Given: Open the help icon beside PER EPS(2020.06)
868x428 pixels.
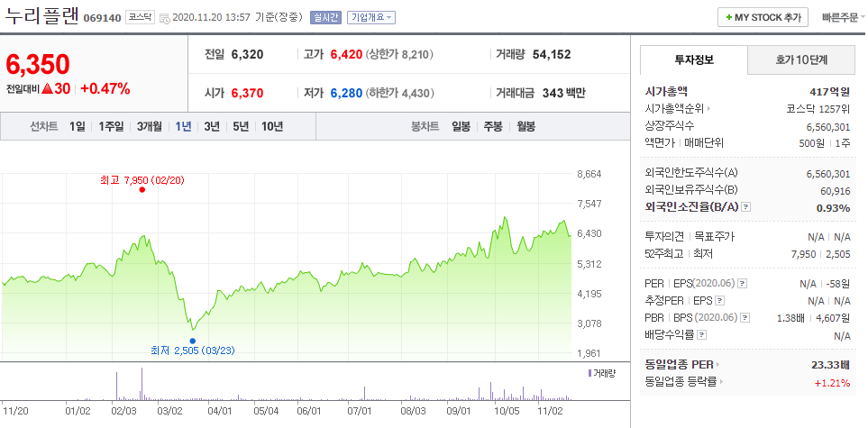Looking at the screenshot, I should click(x=743, y=284).
